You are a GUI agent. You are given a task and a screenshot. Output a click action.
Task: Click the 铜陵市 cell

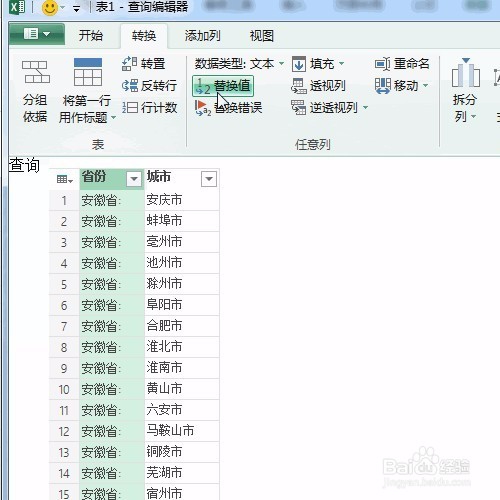pyautogui.click(x=182, y=452)
